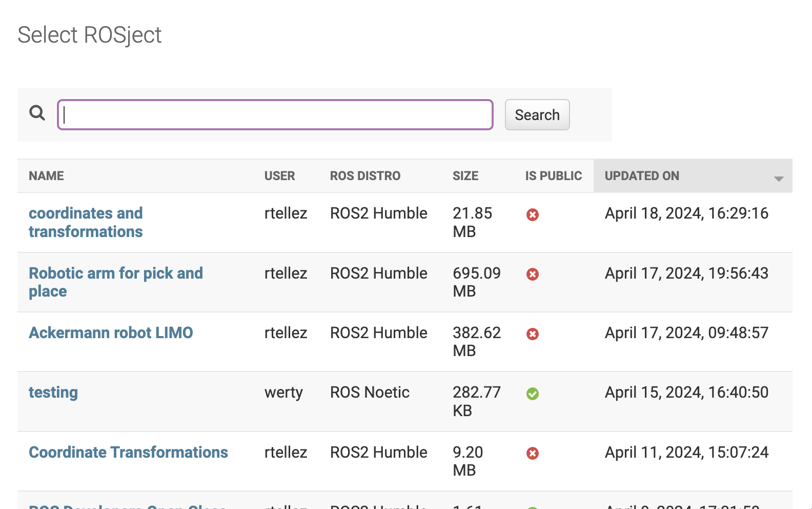Screen dimensions: 812x509
Task: Click ROS2 Humble in the Coordinate Transformations row
Action: coord(378,452)
